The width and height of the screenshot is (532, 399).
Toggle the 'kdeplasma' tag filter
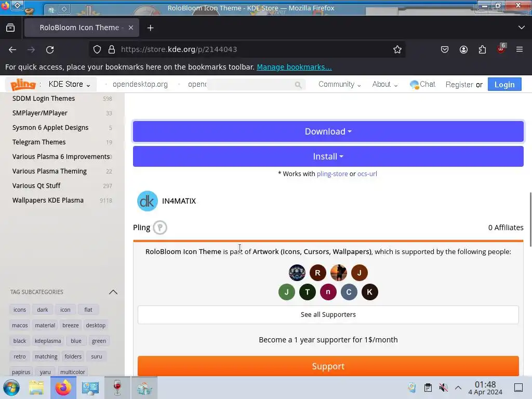(x=48, y=341)
